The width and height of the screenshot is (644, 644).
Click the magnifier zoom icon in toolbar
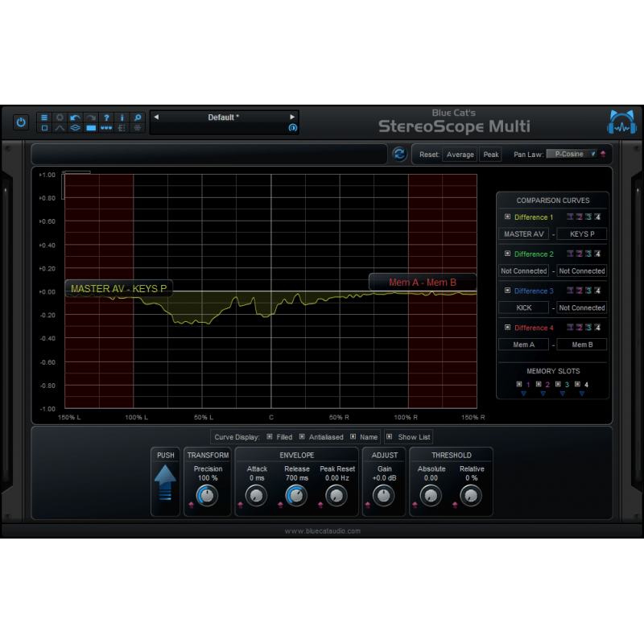pos(137,117)
